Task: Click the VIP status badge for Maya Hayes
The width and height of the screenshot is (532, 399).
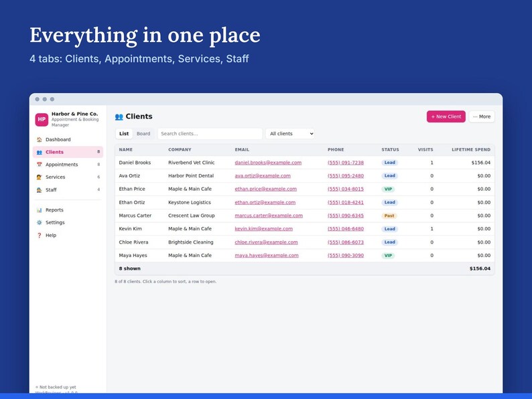Action: [x=388, y=256]
